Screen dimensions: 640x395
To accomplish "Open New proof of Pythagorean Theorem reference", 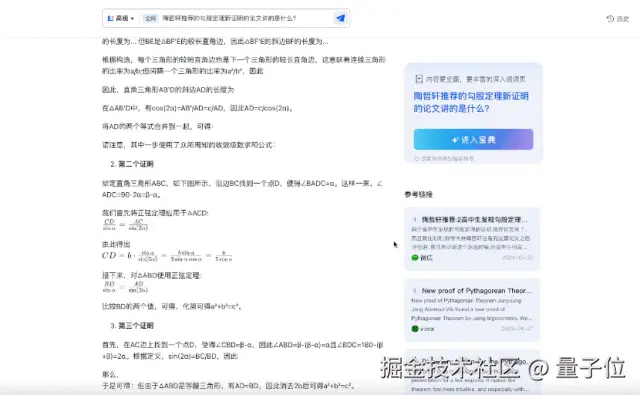I will pyautogui.click(x=472, y=310).
